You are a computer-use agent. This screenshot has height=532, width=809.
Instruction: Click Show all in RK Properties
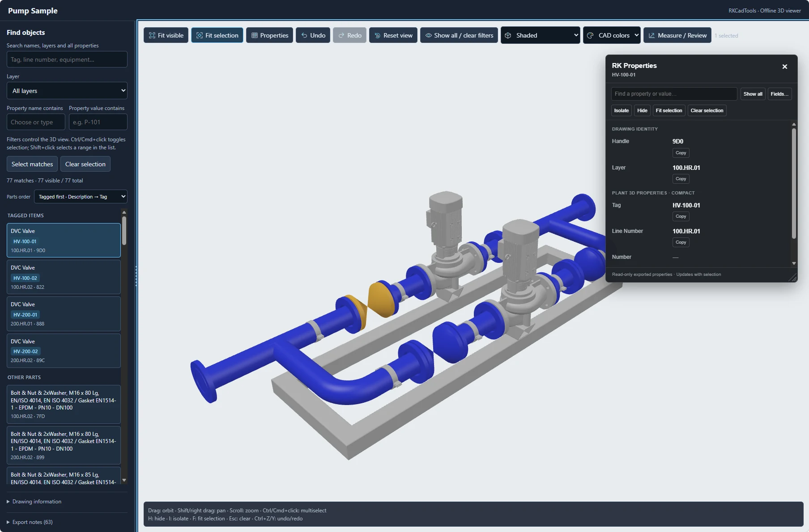point(753,94)
